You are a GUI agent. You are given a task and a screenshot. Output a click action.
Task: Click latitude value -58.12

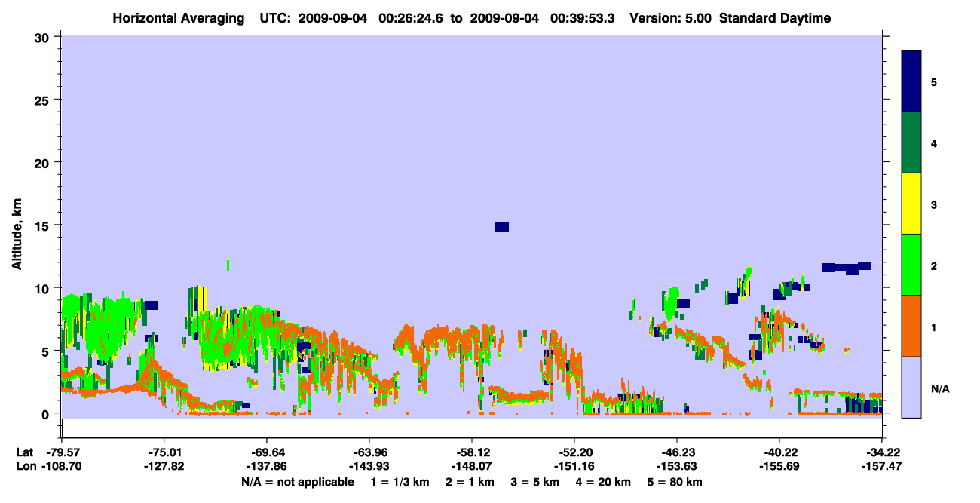point(472,452)
